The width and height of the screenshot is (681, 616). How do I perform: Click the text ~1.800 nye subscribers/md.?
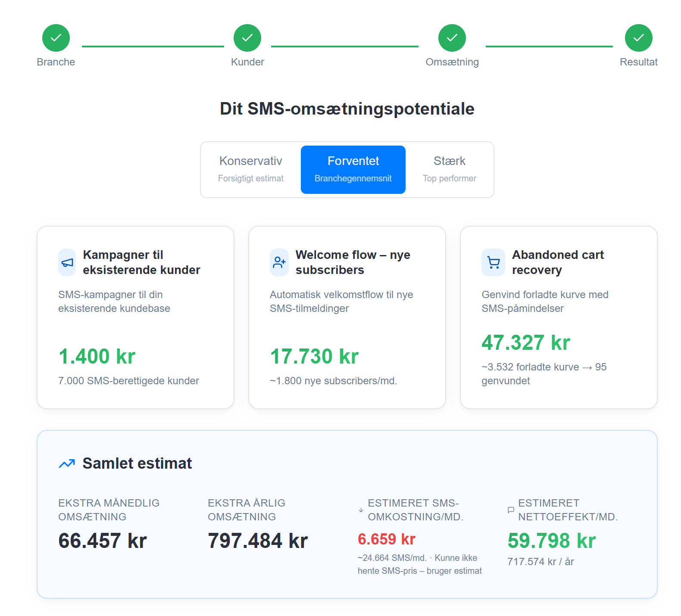click(x=334, y=381)
